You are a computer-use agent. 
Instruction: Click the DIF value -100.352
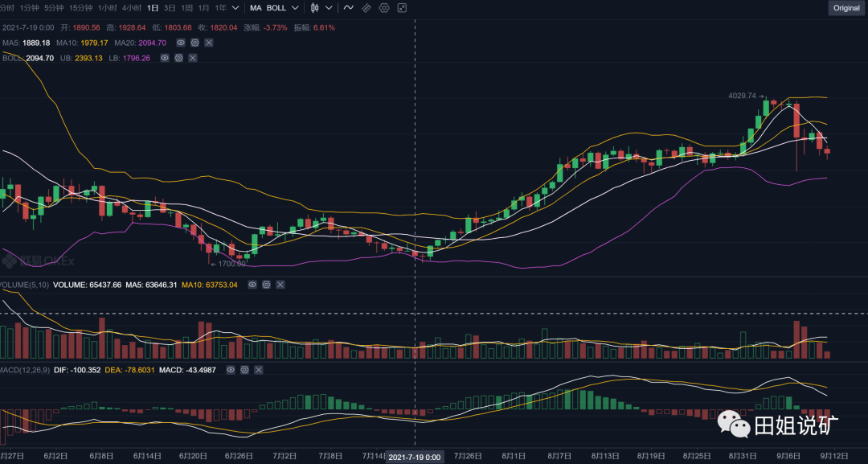pos(84,369)
